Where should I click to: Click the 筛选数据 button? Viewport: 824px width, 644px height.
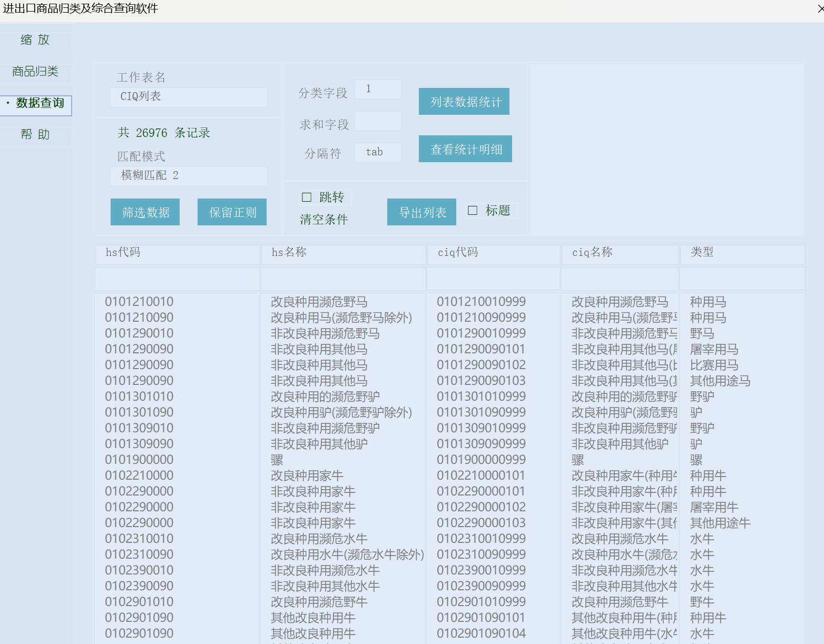click(x=145, y=212)
